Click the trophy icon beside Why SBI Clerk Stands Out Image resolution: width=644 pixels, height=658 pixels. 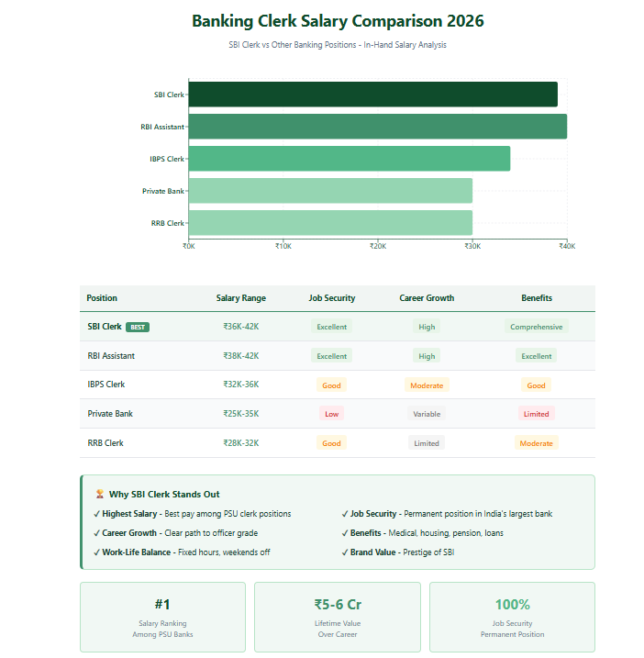[99, 494]
